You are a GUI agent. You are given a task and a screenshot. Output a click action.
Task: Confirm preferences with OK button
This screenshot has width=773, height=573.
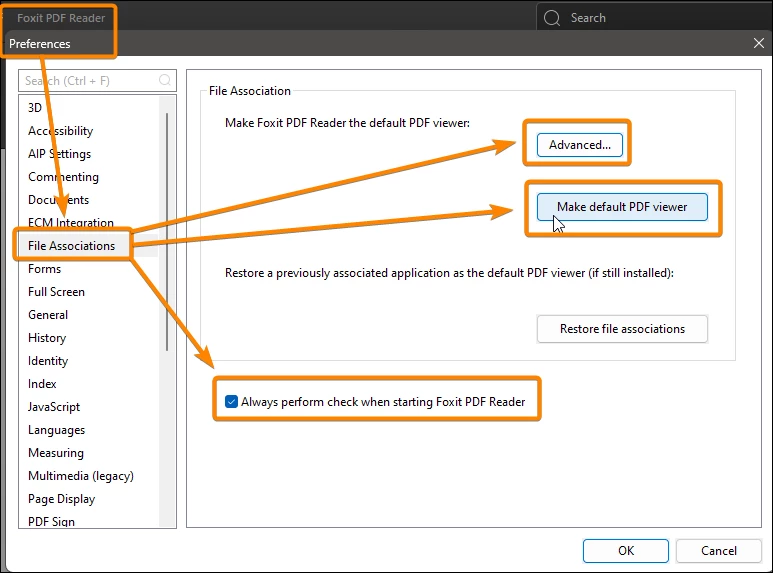(x=626, y=550)
